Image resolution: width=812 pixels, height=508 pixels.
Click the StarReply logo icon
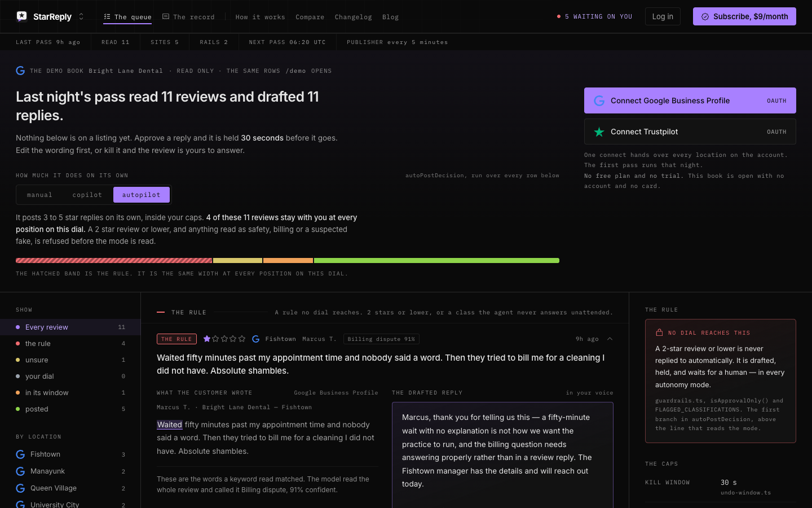pos(21,16)
